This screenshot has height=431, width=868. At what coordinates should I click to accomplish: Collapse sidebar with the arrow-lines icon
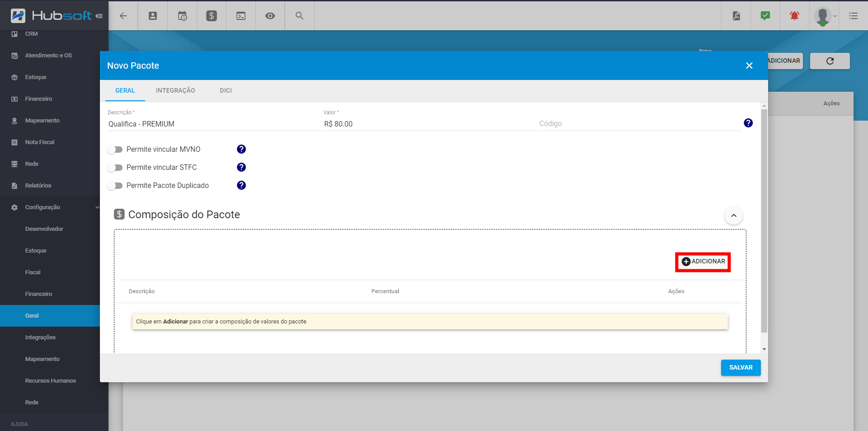tap(99, 16)
